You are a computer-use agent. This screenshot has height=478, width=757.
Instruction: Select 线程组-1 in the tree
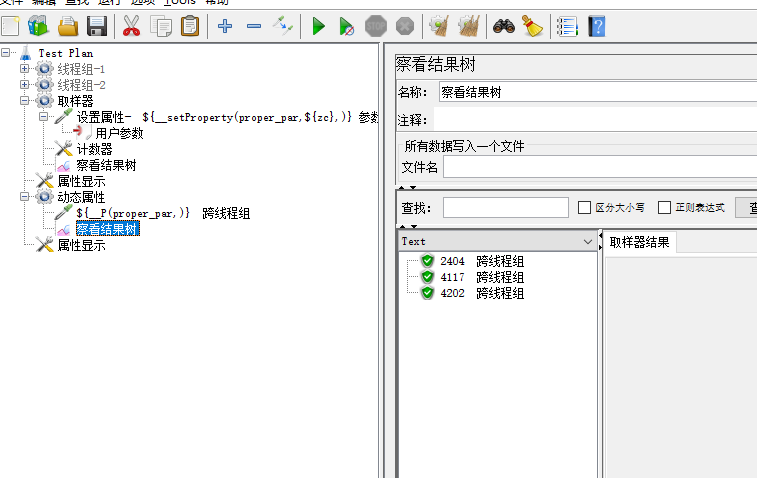pyautogui.click(x=81, y=69)
